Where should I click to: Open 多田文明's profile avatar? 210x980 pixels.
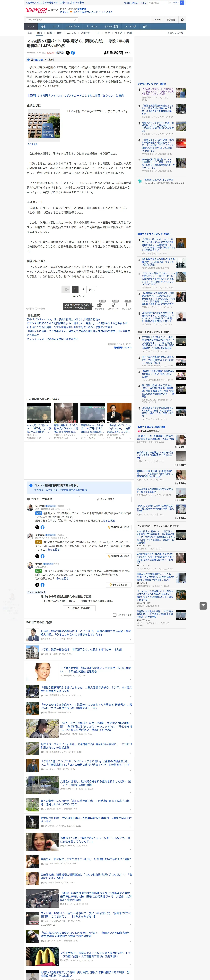[x=30, y=507]
